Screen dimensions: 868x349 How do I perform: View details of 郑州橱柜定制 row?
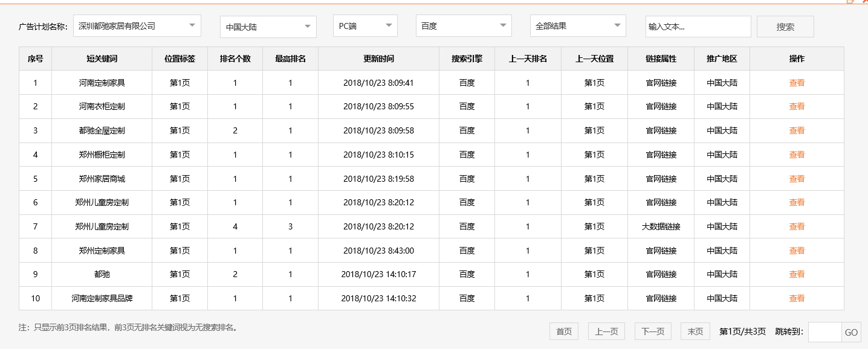click(797, 155)
